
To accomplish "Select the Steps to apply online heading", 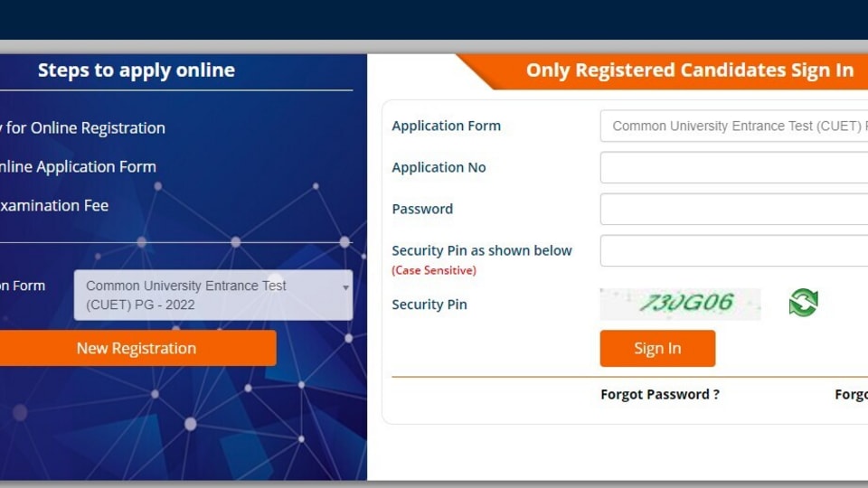I will click(137, 70).
